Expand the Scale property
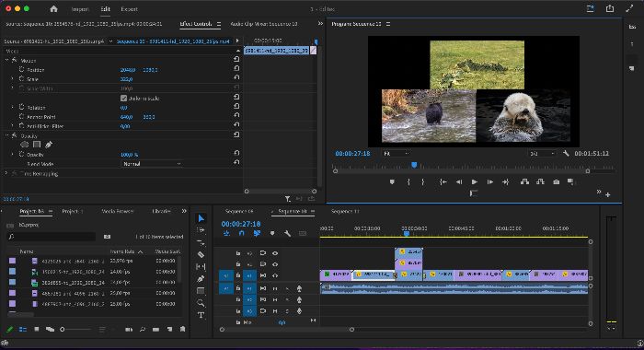Screen dimensions: 644x350 (x=12, y=78)
